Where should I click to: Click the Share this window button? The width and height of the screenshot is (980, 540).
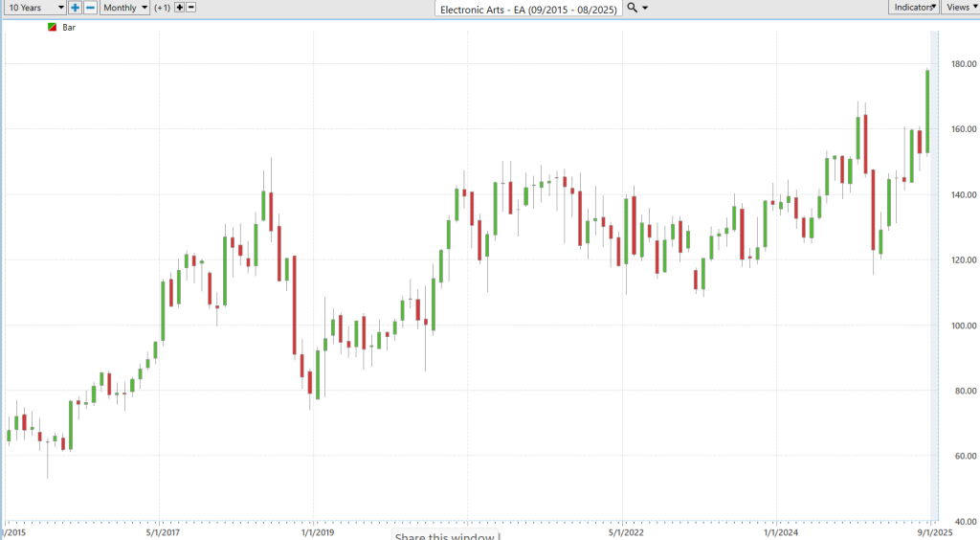pyautogui.click(x=444, y=535)
